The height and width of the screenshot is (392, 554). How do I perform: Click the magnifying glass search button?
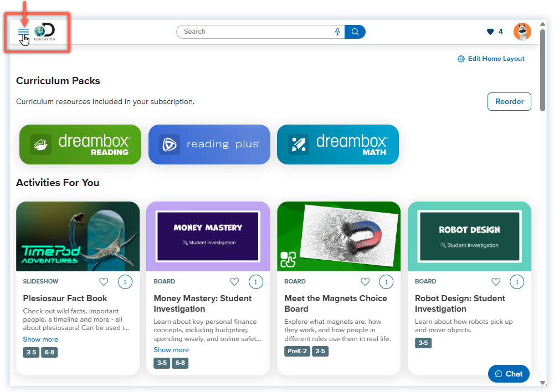coord(355,32)
